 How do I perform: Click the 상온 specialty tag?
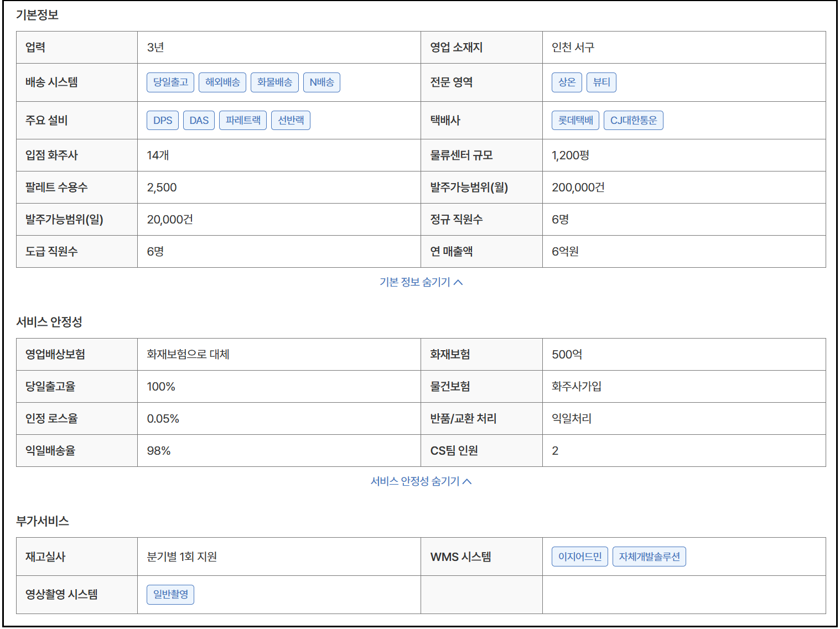tap(567, 82)
